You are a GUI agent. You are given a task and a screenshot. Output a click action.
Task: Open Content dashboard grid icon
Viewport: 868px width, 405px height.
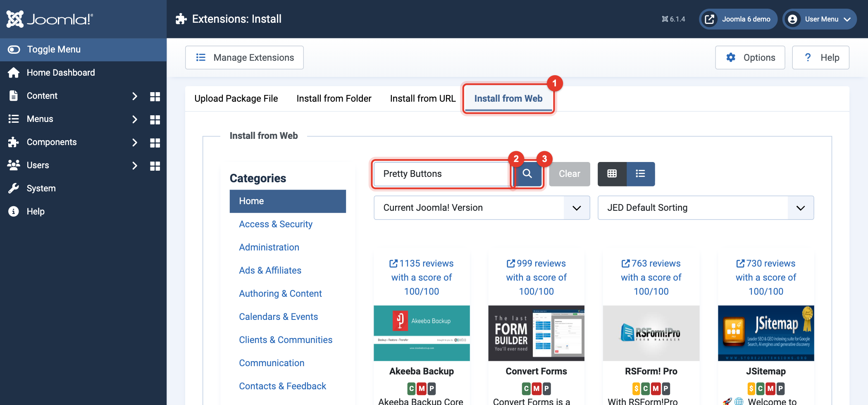coord(155,96)
